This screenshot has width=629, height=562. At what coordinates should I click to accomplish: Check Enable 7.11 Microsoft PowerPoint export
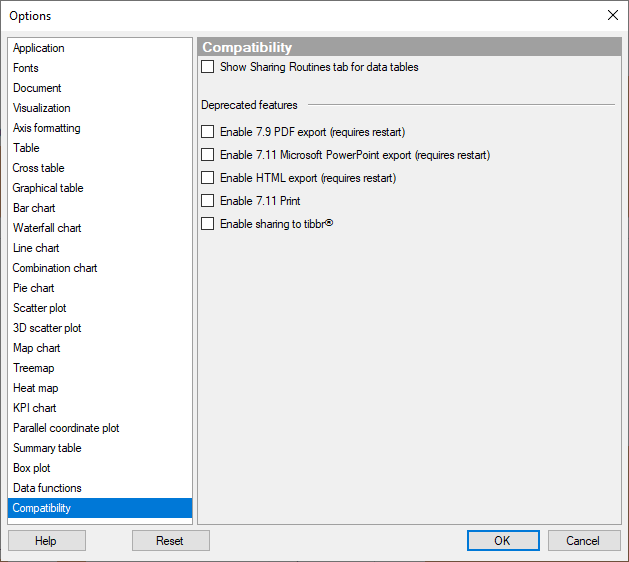(x=208, y=155)
